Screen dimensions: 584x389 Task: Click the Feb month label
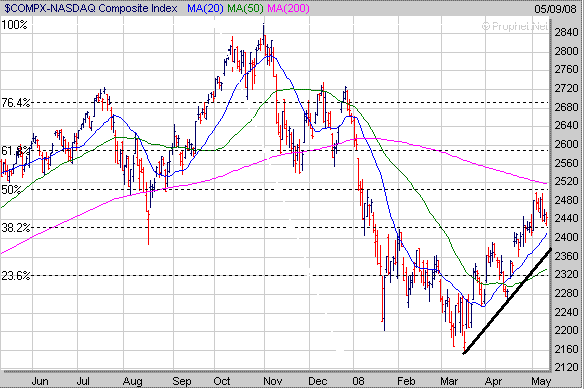click(406, 382)
